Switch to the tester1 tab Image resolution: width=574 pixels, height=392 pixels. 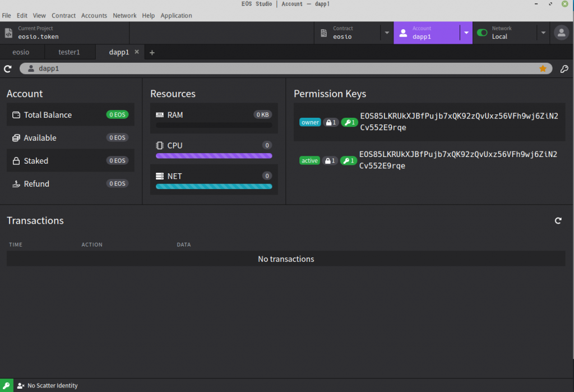[69, 52]
